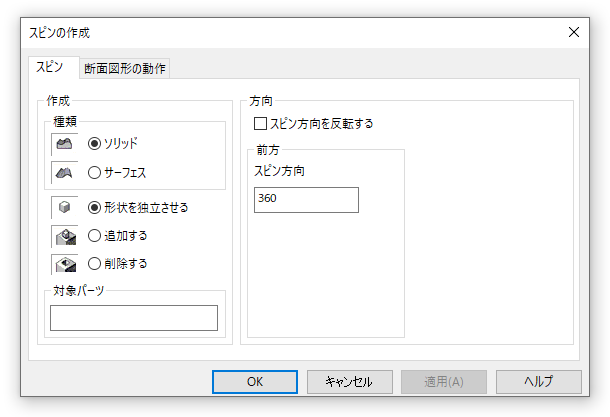Click the 種類 group label
This screenshot has width=610, height=417.
[x=65, y=122]
